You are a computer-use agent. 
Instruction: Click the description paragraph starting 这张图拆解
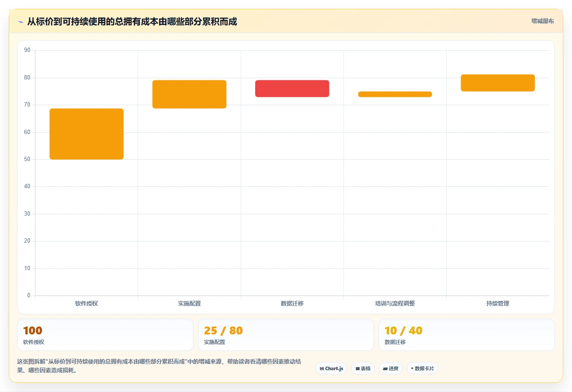coord(159,366)
